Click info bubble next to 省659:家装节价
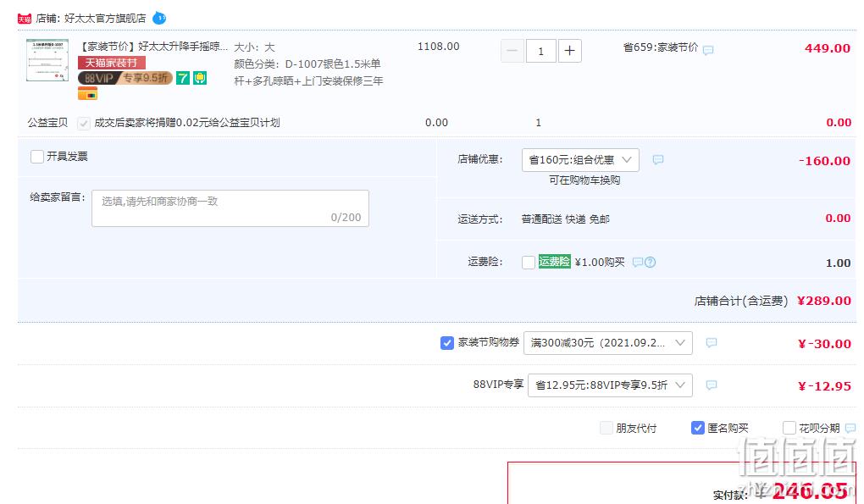 coord(708,50)
